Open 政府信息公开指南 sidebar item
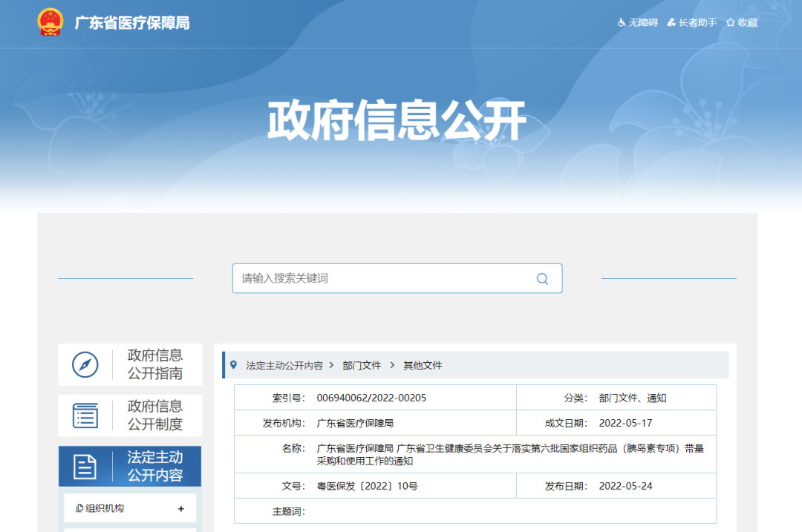 131,364
